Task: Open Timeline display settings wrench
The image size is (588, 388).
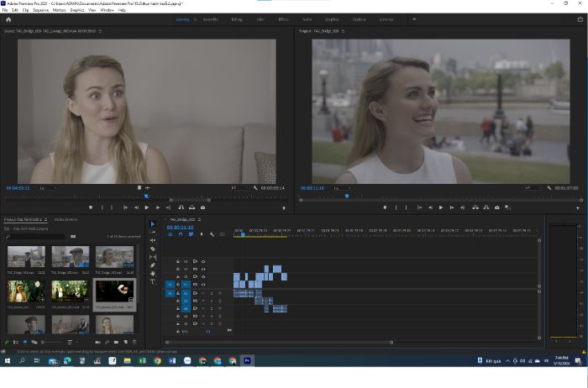Action: (212, 234)
